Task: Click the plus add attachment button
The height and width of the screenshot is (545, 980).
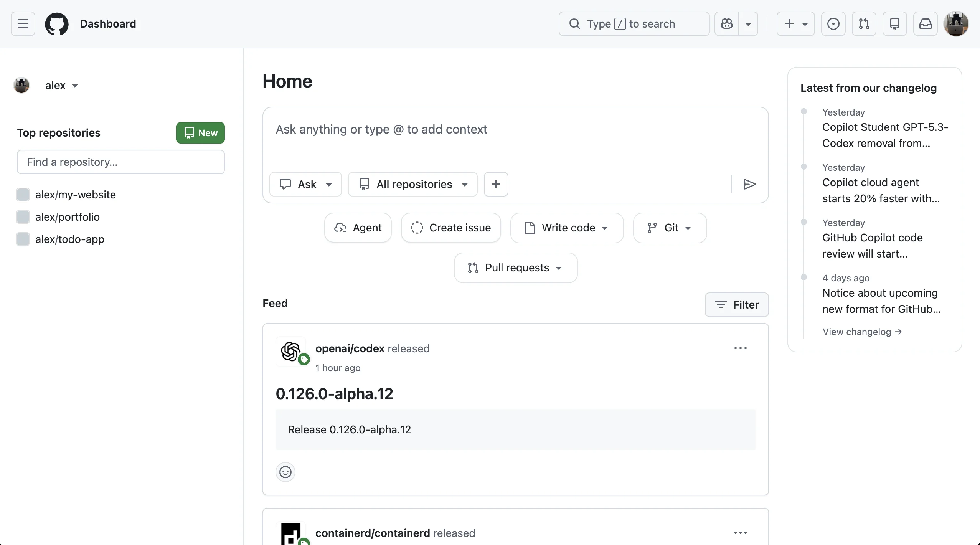Action: click(x=496, y=184)
